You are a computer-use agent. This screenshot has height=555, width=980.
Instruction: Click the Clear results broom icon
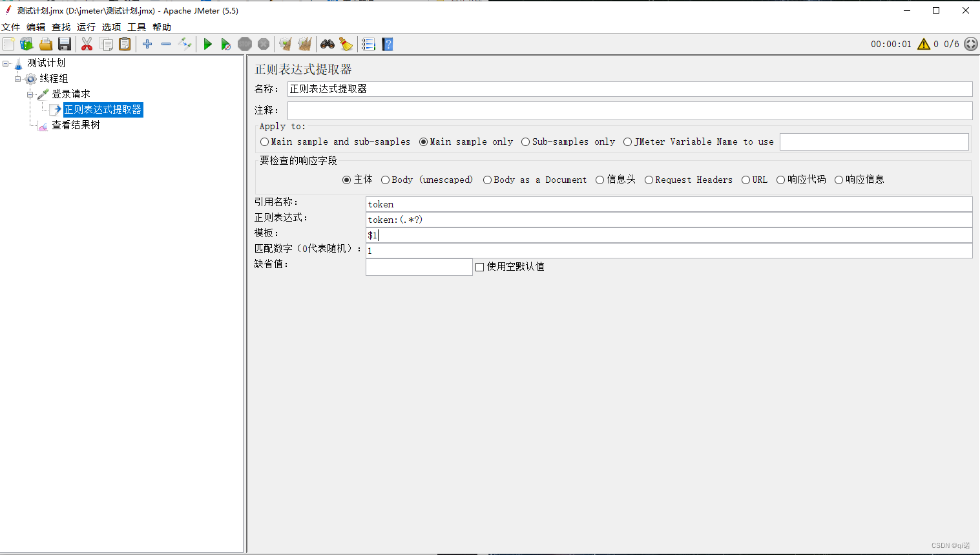(x=285, y=44)
